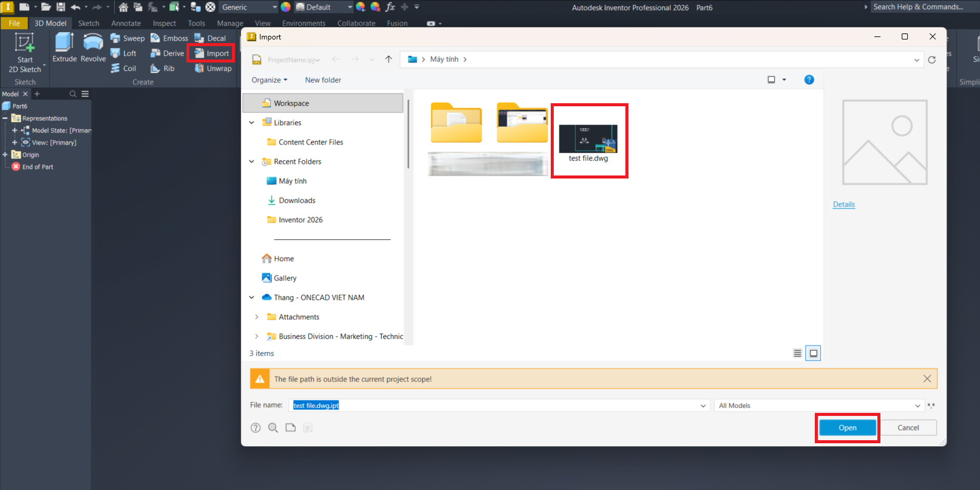Go to Home from Quick Access toolbar
Screen dimensions: 980x490
pos(123,7)
